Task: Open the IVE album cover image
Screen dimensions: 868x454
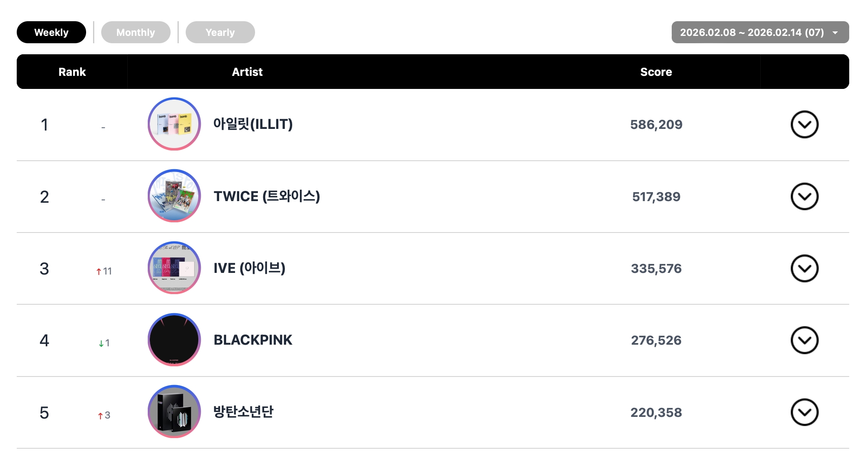Action: 174,268
